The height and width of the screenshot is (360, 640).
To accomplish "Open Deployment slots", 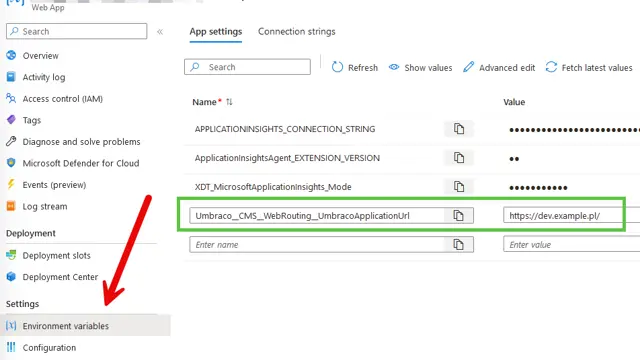I will click(x=56, y=256).
